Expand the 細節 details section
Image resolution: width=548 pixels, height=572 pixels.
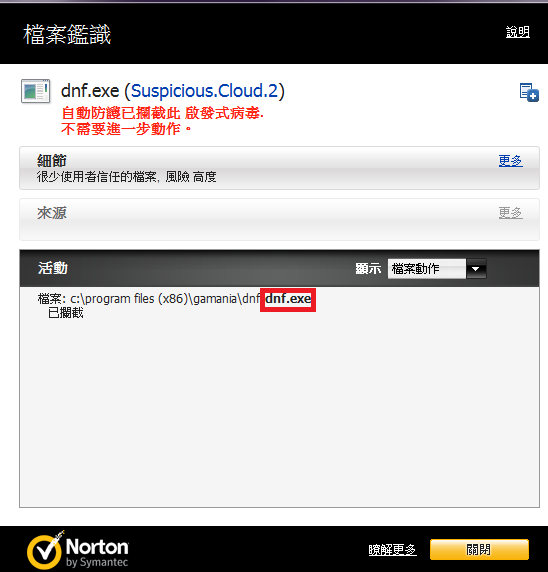(x=279, y=168)
